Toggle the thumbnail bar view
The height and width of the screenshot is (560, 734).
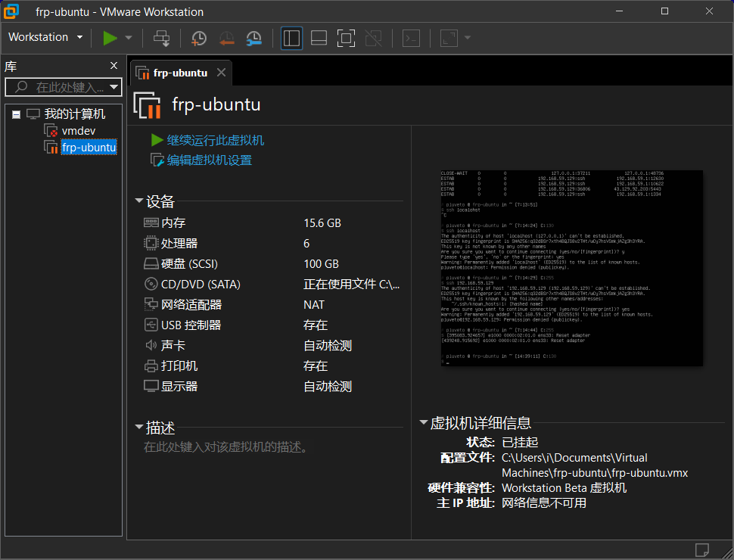coord(319,38)
